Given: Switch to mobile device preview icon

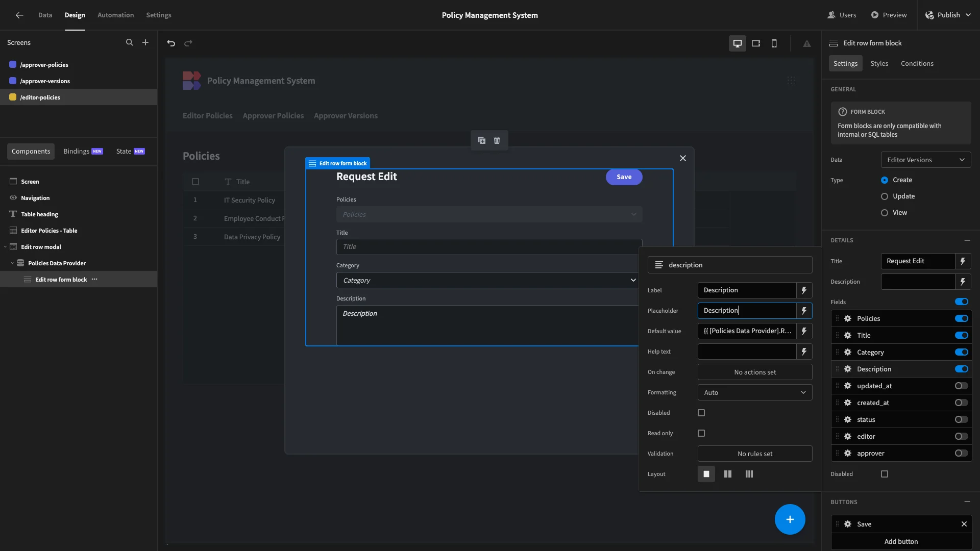Looking at the screenshot, I should point(774,43).
